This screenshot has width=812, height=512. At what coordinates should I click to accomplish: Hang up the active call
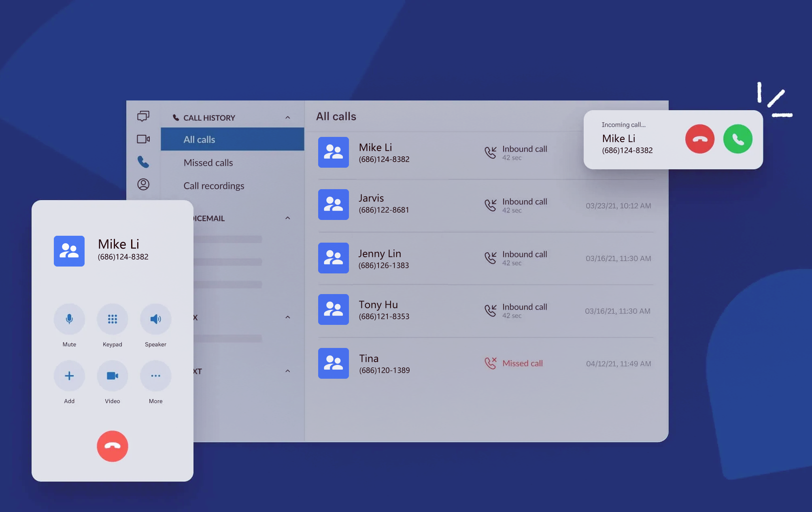[x=113, y=446]
